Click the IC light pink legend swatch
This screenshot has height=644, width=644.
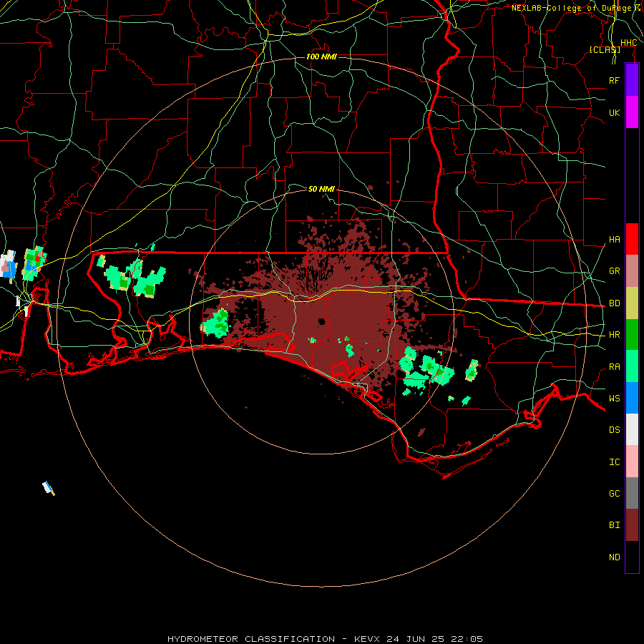click(632, 462)
